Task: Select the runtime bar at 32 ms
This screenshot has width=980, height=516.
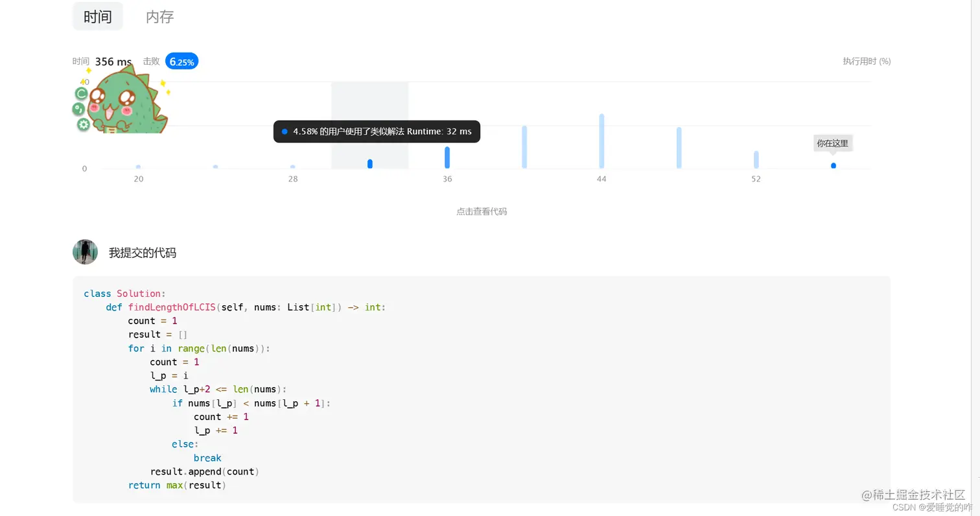Action: pyautogui.click(x=370, y=163)
